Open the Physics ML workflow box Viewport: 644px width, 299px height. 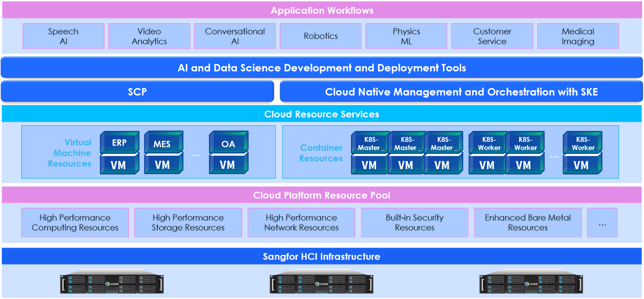(x=406, y=36)
